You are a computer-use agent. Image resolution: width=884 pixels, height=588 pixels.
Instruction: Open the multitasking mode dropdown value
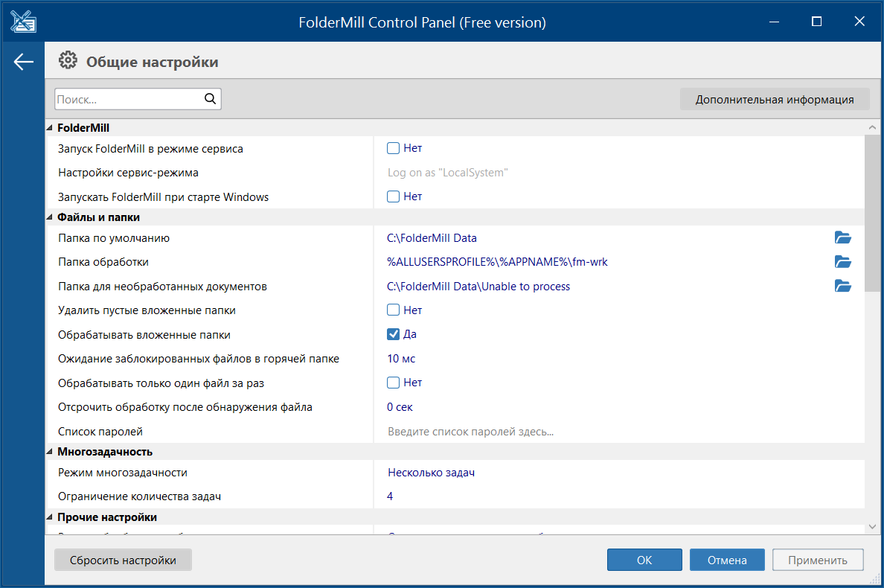(x=431, y=473)
